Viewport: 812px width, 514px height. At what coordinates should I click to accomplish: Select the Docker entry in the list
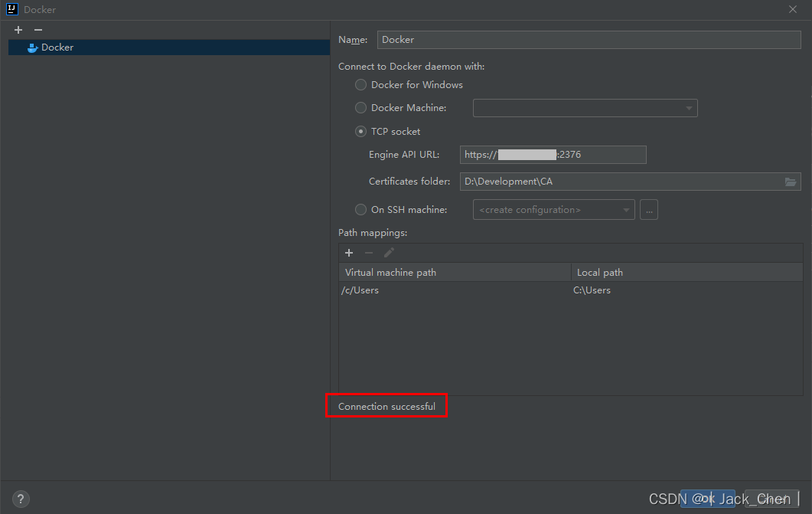169,47
